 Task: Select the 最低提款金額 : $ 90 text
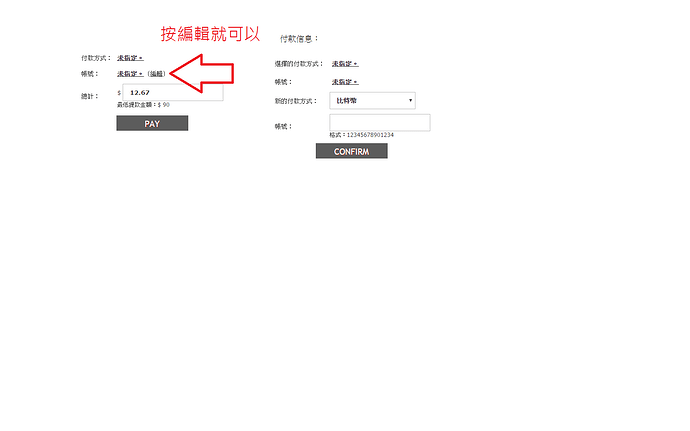[x=143, y=105]
